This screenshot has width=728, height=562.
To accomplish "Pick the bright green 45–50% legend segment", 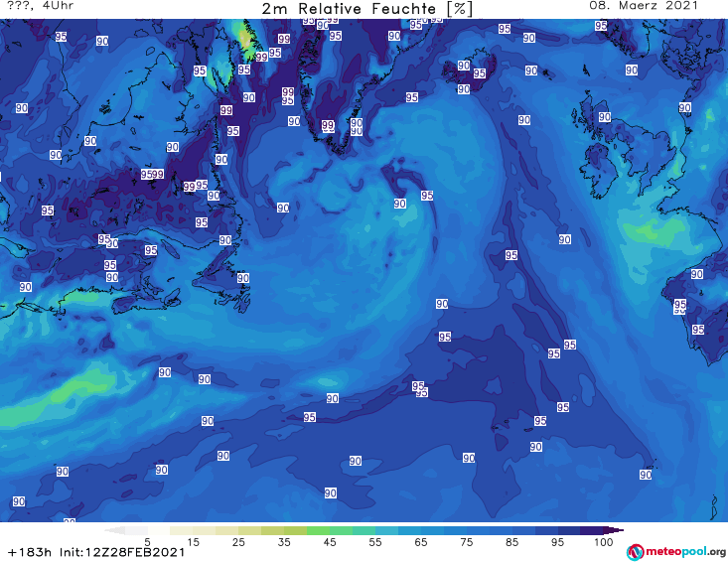I will 341,530.
